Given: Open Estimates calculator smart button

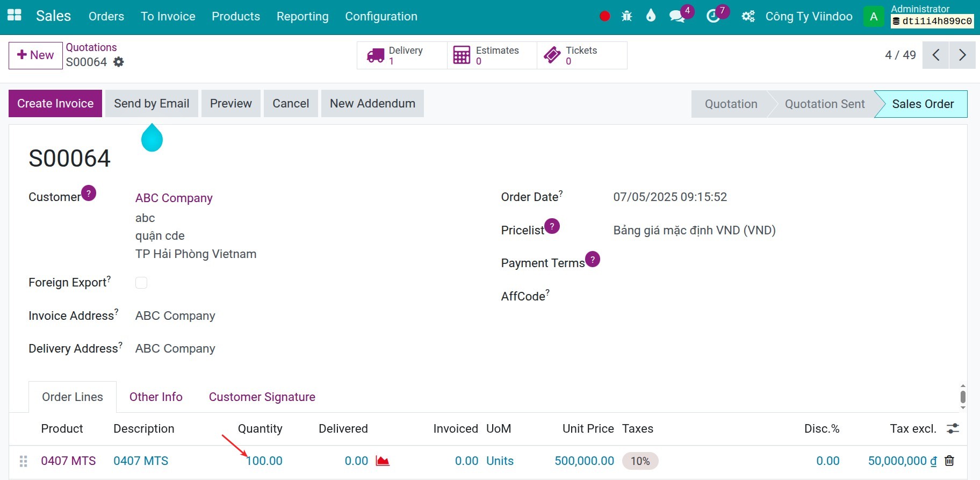Looking at the screenshot, I should [492, 55].
